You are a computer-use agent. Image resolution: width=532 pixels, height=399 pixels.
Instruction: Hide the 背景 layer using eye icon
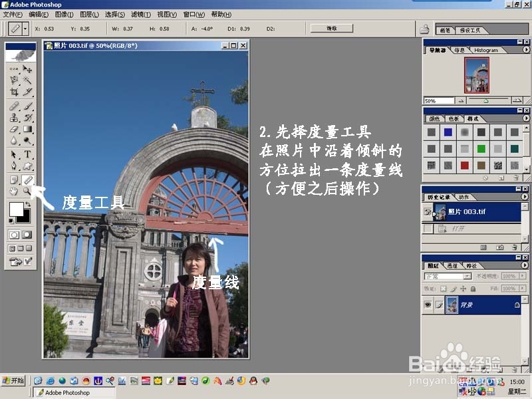(428, 305)
